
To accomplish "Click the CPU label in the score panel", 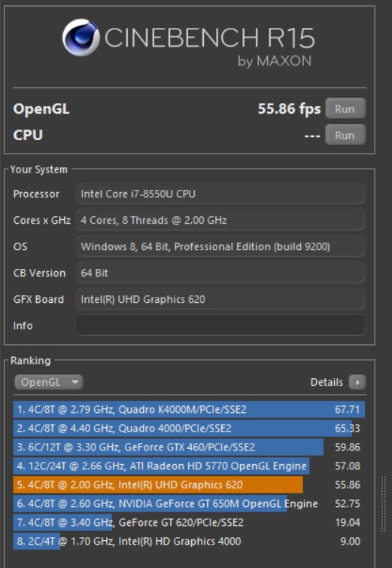I will pos(28,135).
